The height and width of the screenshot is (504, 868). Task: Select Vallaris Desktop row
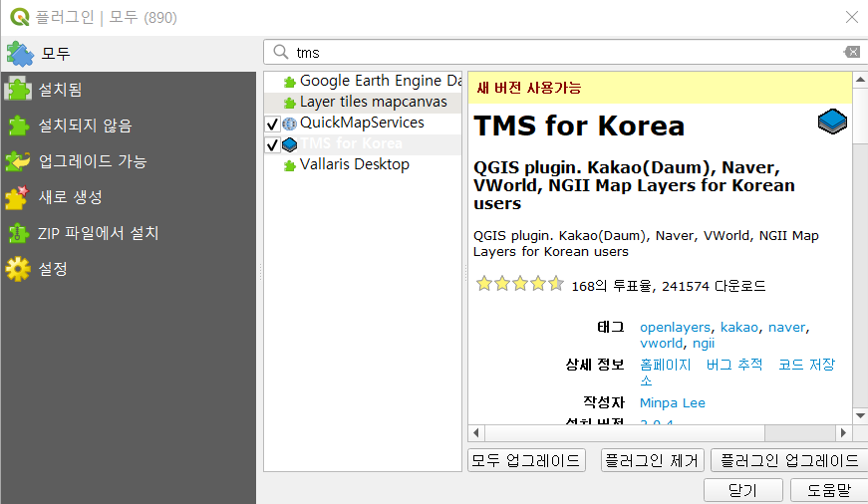[363, 165]
